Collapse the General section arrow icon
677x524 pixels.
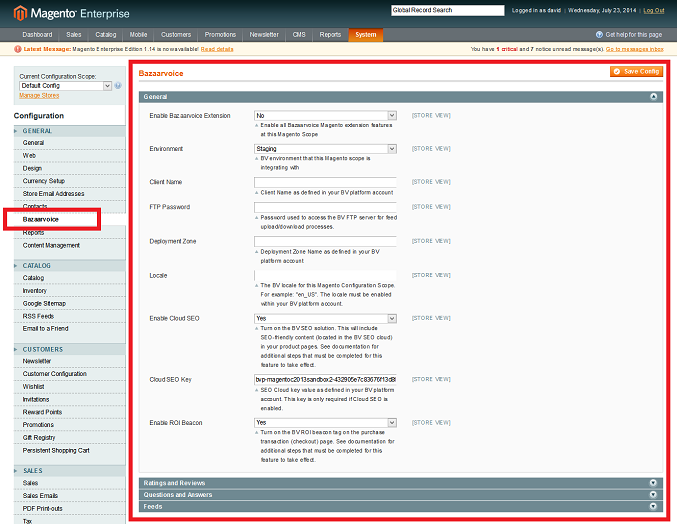click(x=653, y=96)
